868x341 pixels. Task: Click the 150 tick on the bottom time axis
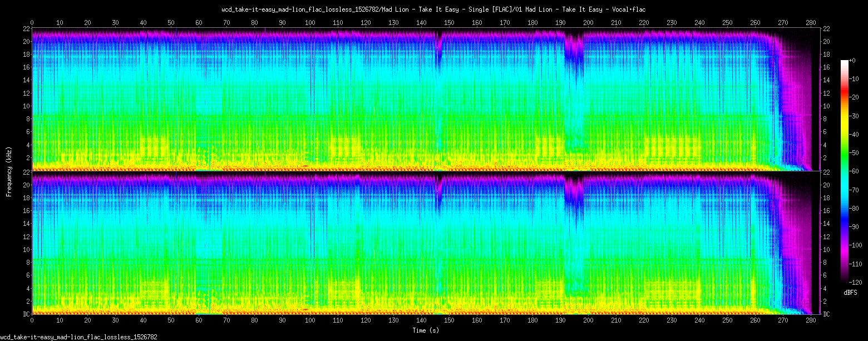pos(449,321)
